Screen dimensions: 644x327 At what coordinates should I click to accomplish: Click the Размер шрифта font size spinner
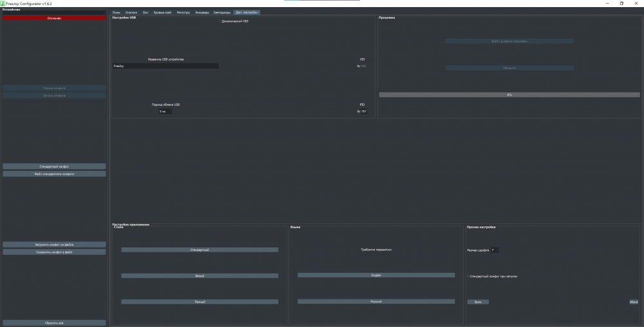(495, 250)
